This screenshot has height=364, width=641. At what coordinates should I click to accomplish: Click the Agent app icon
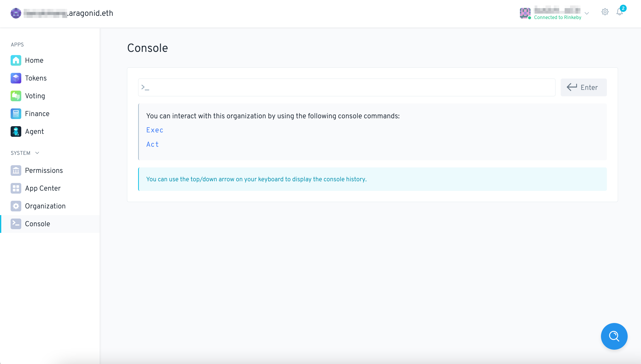coord(16,132)
